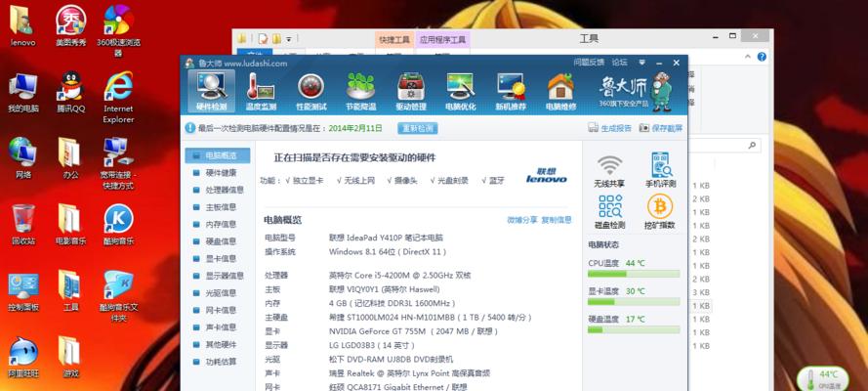Screen dimensions: 868x391
Task: Click the 生成报告 generate report icon
Action: click(593, 128)
